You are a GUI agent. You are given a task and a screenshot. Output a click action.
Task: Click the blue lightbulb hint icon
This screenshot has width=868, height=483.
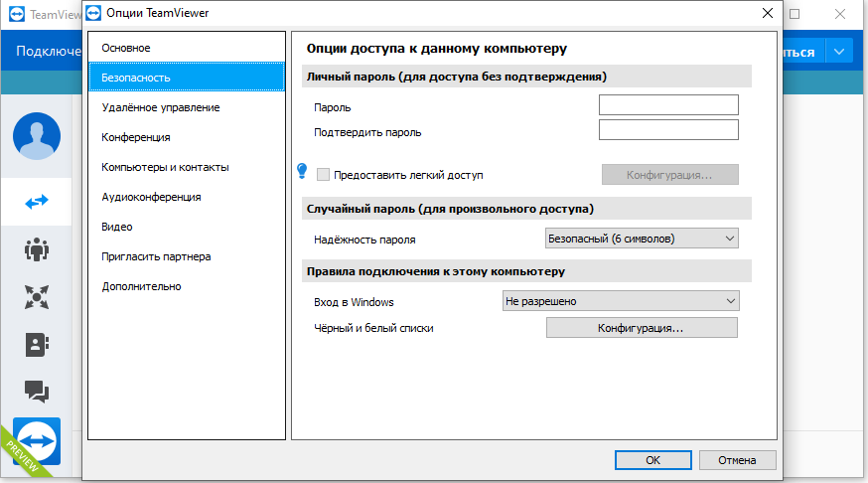(x=302, y=171)
